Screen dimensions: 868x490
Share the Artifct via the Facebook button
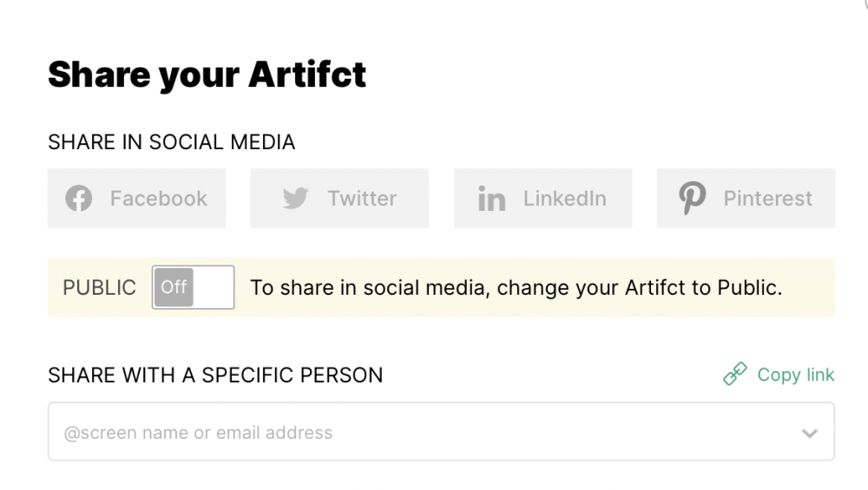click(x=137, y=198)
